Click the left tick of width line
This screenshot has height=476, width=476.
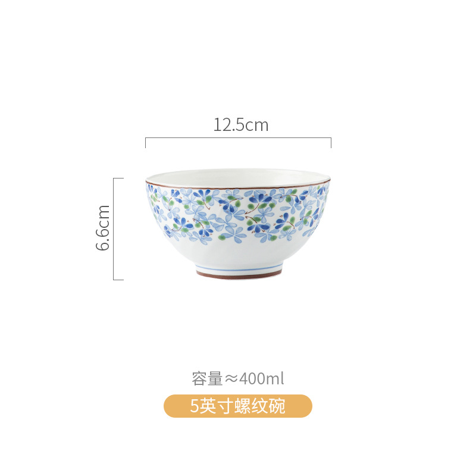coord(145,143)
